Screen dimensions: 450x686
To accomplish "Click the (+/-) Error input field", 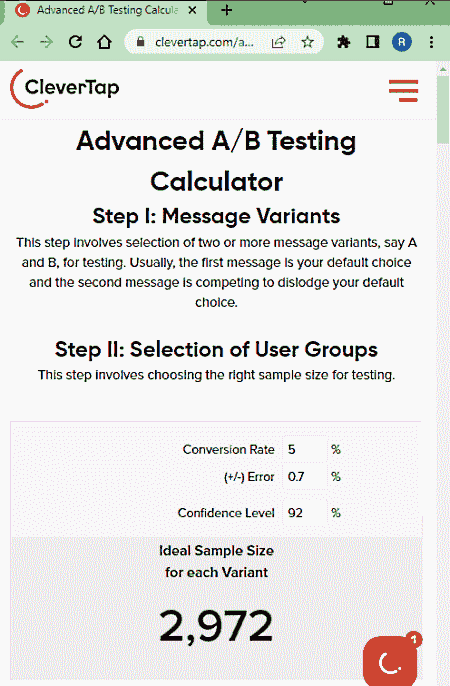I will click(304, 476).
